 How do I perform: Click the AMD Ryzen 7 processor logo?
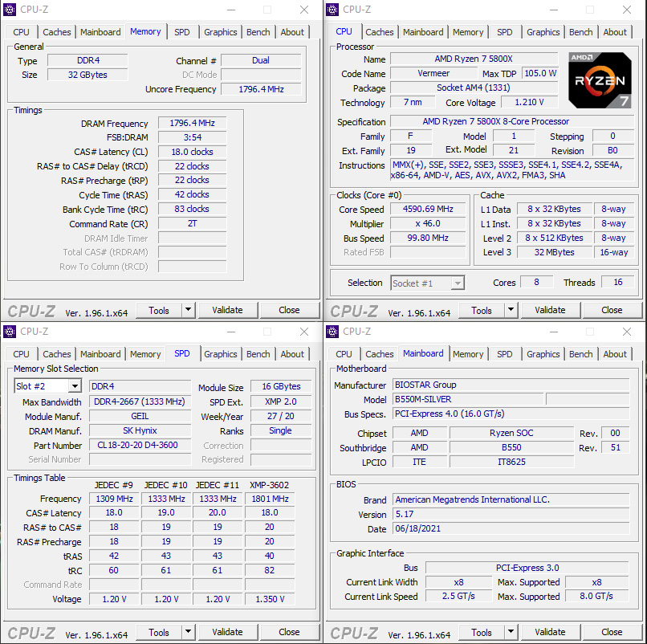tap(600, 80)
